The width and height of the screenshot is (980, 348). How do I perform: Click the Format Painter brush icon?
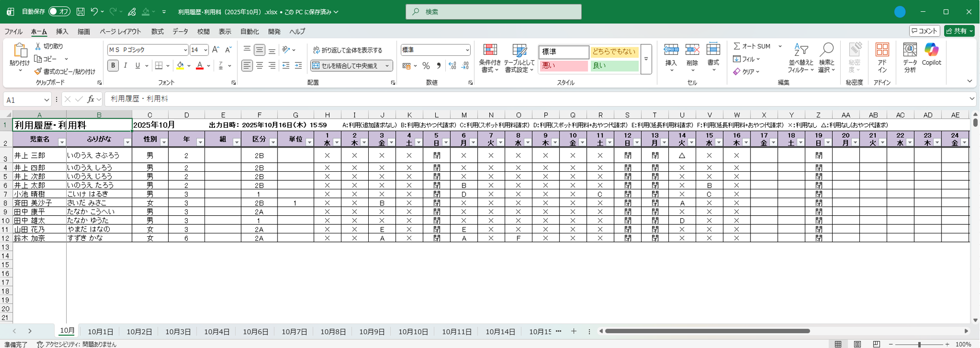(x=38, y=72)
